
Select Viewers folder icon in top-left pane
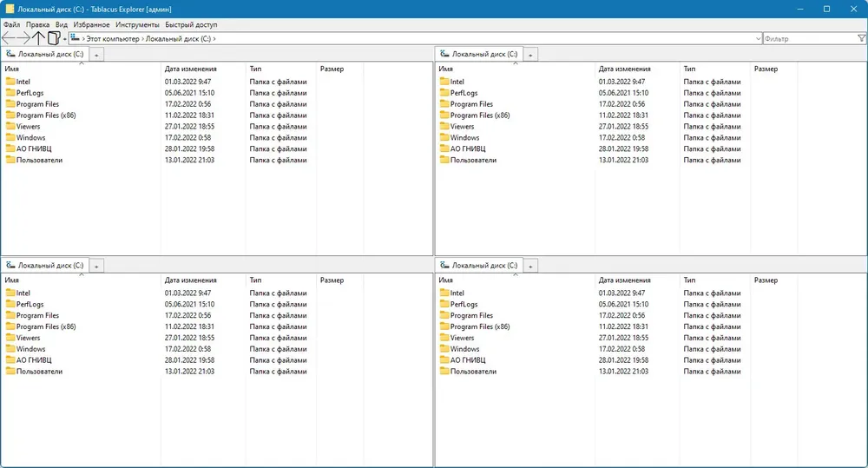pos(10,126)
